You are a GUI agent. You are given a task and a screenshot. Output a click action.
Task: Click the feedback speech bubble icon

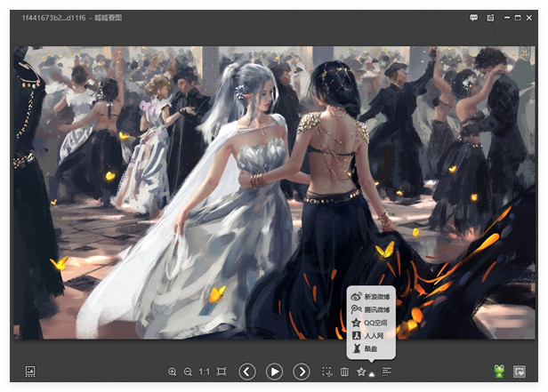(474, 18)
